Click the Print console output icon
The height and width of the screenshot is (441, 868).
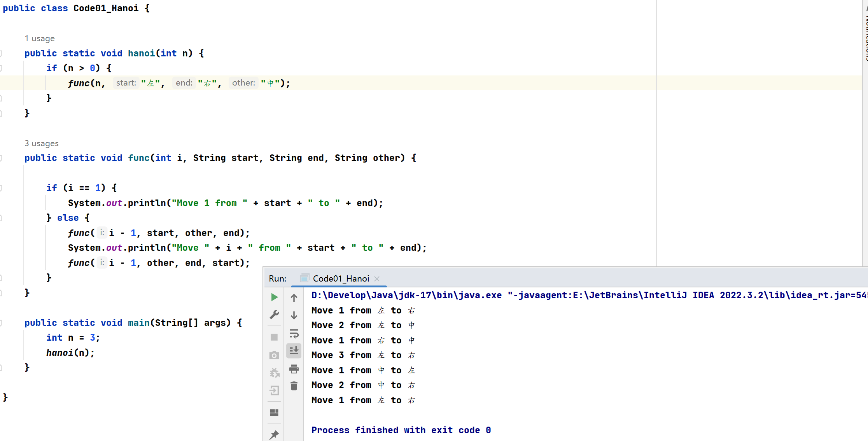pos(294,369)
